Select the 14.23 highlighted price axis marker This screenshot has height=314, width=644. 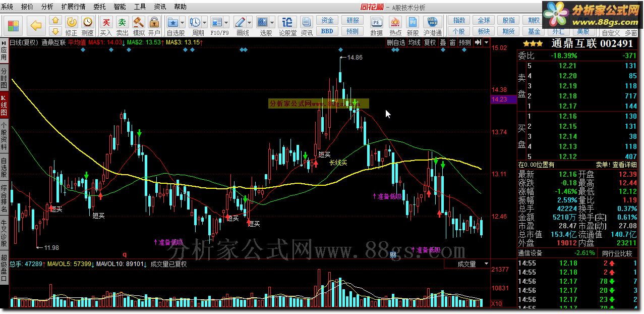(x=504, y=100)
